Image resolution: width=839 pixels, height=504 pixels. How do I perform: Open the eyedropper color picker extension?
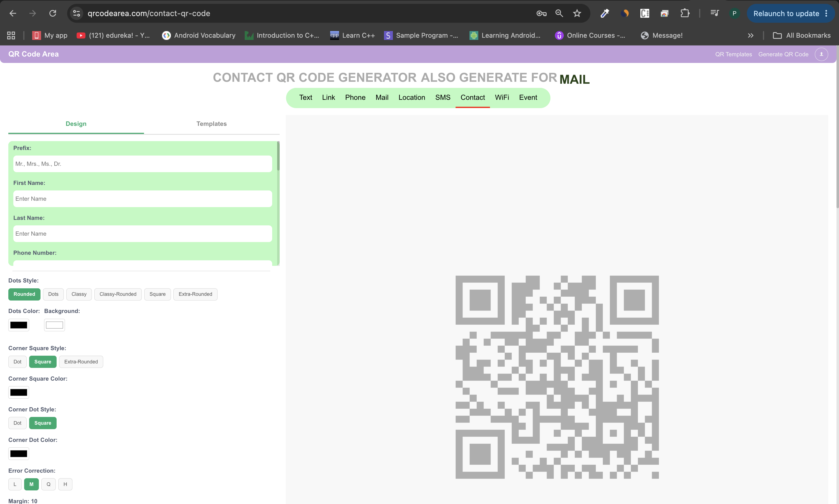(605, 13)
